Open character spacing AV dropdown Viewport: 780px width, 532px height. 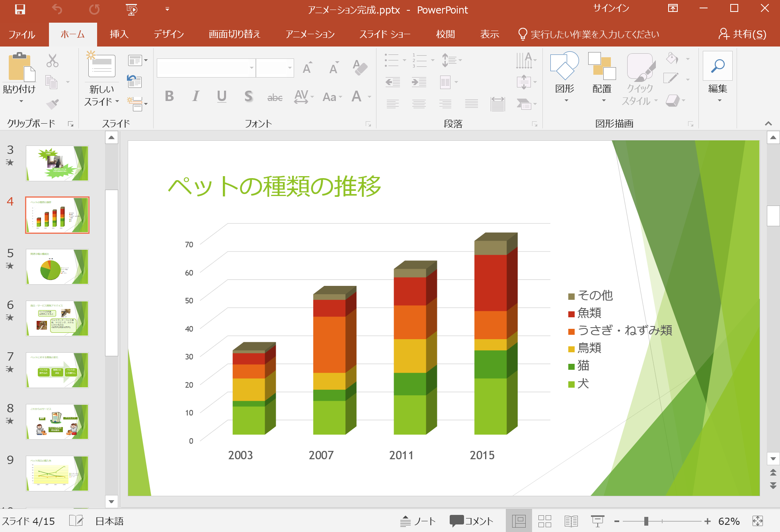click(x=304, y=97)
